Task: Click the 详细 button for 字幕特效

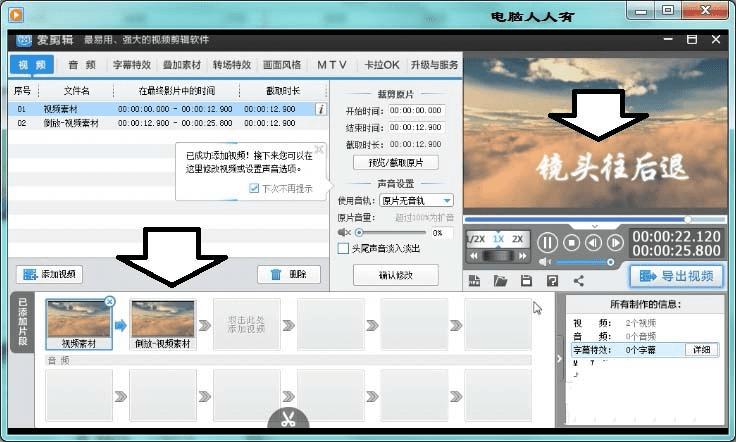Action: (702, 350)
